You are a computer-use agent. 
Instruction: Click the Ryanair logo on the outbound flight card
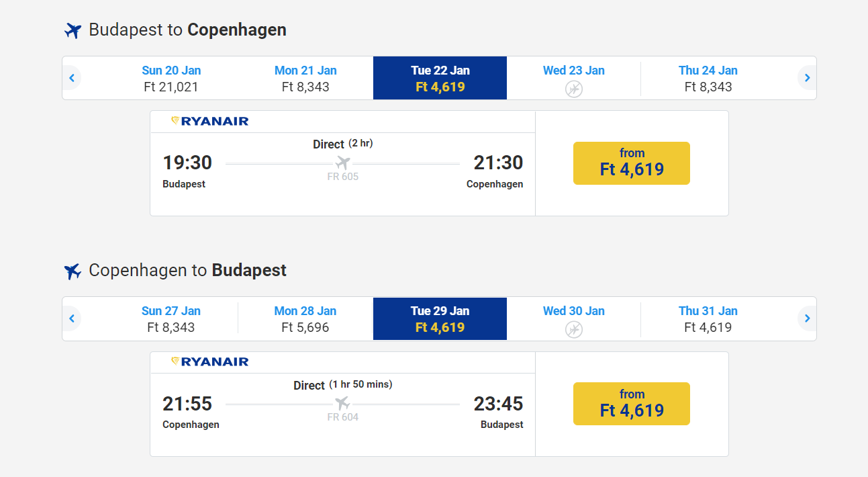[209, 122]
